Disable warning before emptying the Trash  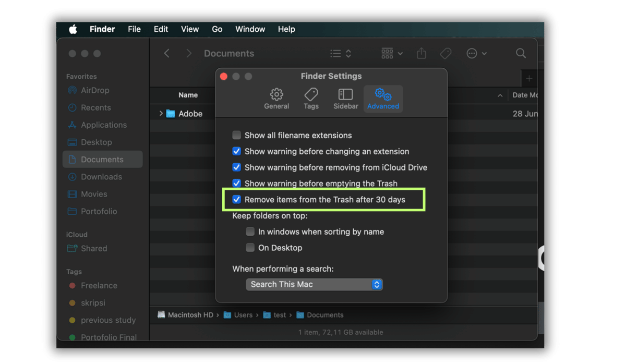click(236, 184)
